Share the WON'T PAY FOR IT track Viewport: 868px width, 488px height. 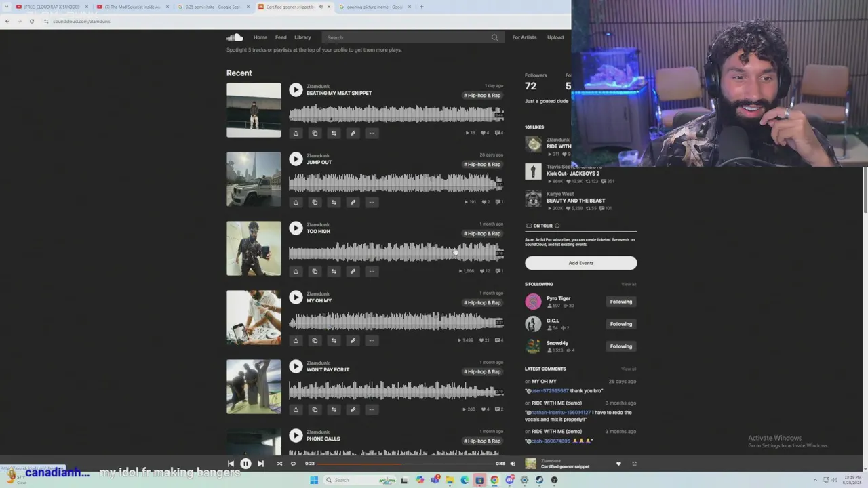pos(296,409)
